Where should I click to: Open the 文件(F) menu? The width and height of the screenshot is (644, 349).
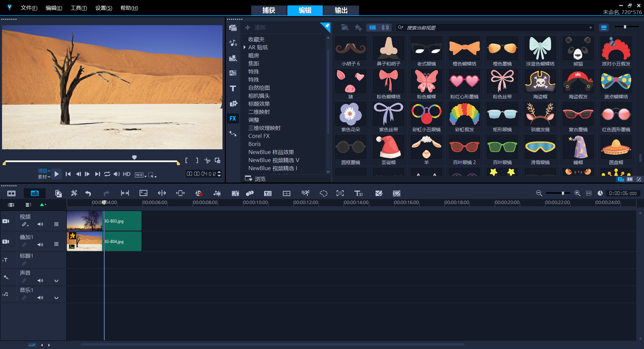tap(29, 8)
